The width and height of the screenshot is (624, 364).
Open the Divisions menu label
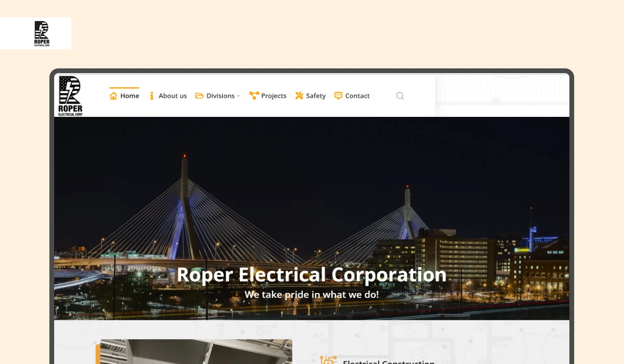[221, 96]
